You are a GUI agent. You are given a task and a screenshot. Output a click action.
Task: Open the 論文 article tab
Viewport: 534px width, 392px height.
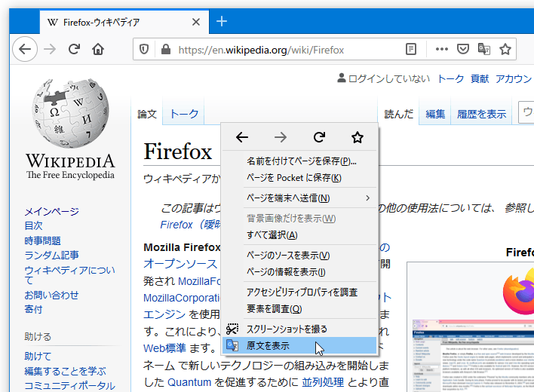[147, 114]
